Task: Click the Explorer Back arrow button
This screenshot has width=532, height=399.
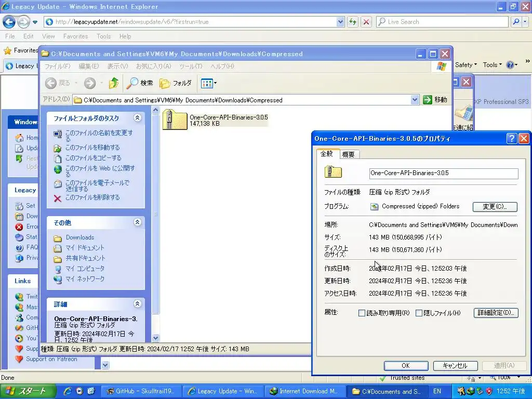Action: 51,83
